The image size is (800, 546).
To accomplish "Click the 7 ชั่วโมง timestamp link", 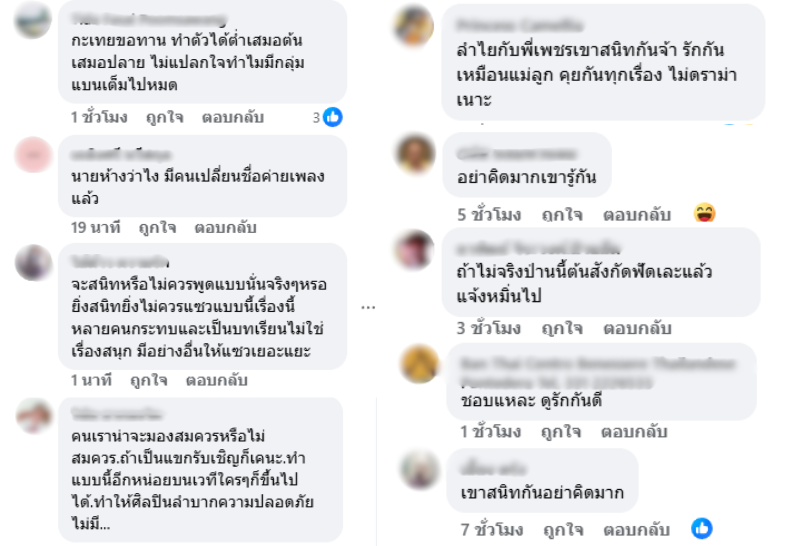I will [x=492, y=530].
